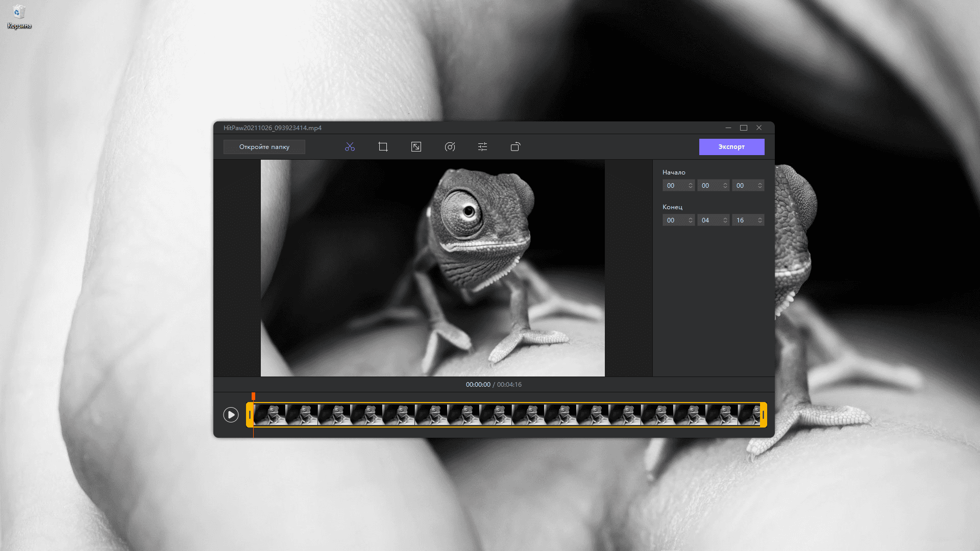Select the rotate tool icon
Viewport: 980px width, 551px height.
point(516,147)
